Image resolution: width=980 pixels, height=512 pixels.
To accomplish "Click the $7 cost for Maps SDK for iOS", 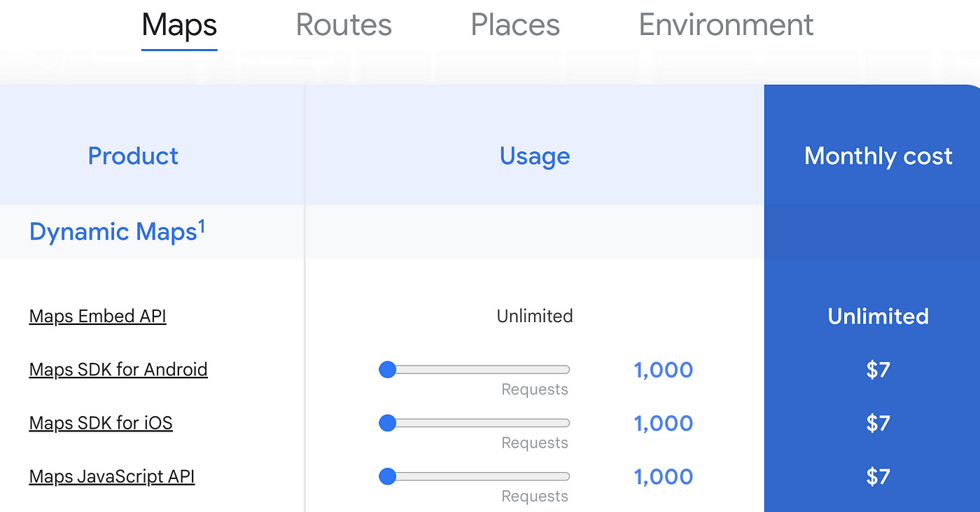I will 878,423.
